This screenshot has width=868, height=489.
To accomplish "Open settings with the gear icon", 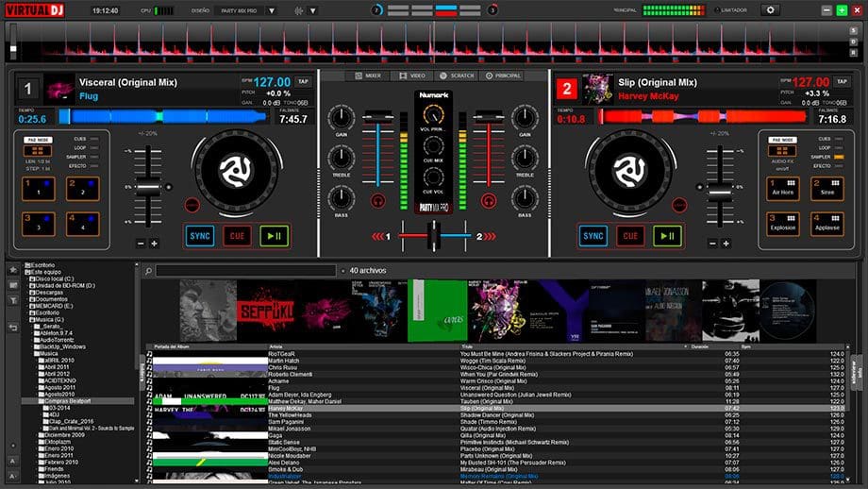I will coord(770,10).
